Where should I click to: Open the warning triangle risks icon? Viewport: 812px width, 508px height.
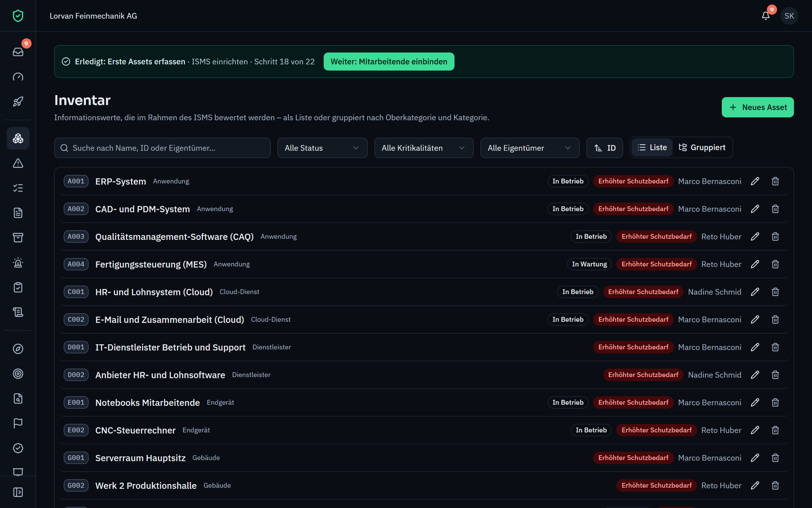tap(18, 163)
